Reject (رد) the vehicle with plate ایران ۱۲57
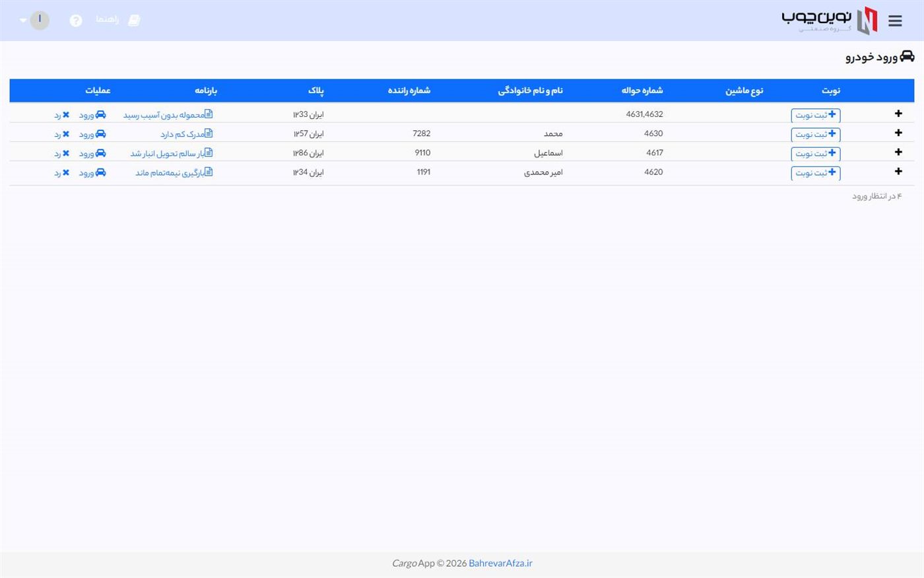 coord(62,134)
